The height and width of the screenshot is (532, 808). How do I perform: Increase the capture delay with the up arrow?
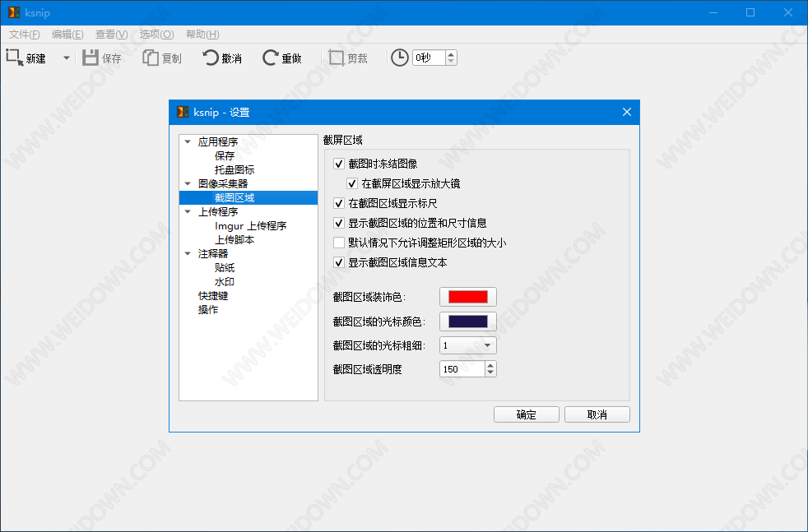pyautogui.click(x=451, y=54)
